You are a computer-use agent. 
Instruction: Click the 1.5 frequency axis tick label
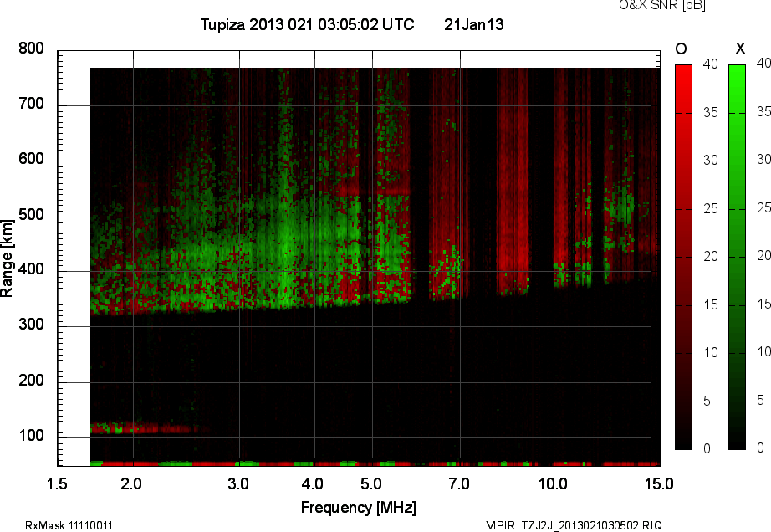[x=57, y=483]
